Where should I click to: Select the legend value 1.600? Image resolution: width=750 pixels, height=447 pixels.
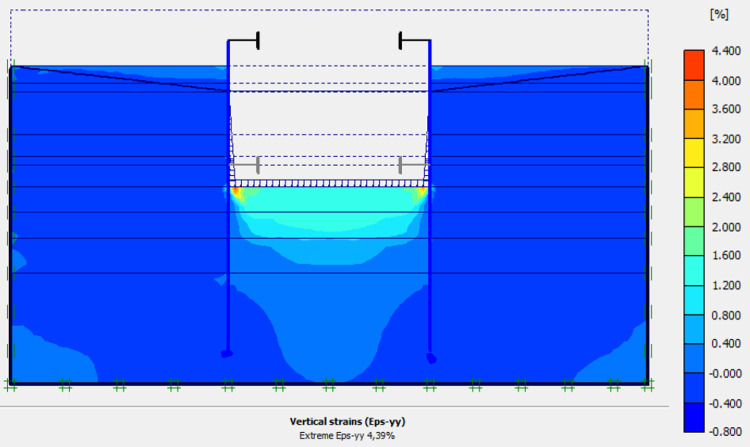[726, 255]
